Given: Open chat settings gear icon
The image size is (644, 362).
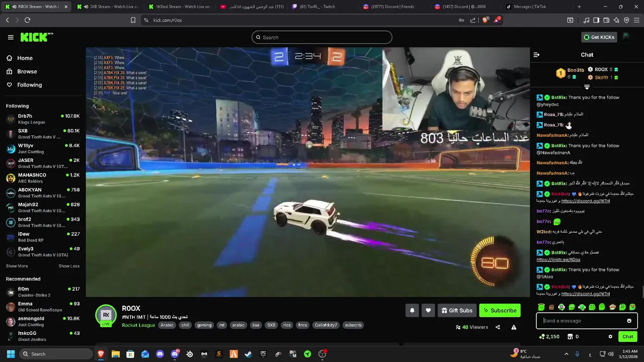Looking at the screenshot, I should click(x=610, y=337).
